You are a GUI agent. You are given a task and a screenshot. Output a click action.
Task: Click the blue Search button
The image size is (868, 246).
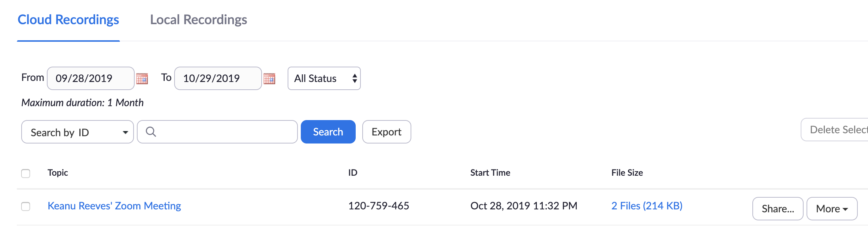click(x=328, y=132)
